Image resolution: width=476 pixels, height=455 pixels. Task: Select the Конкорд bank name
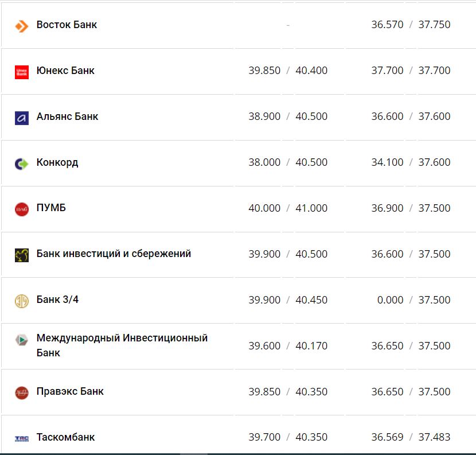(57, 162)
